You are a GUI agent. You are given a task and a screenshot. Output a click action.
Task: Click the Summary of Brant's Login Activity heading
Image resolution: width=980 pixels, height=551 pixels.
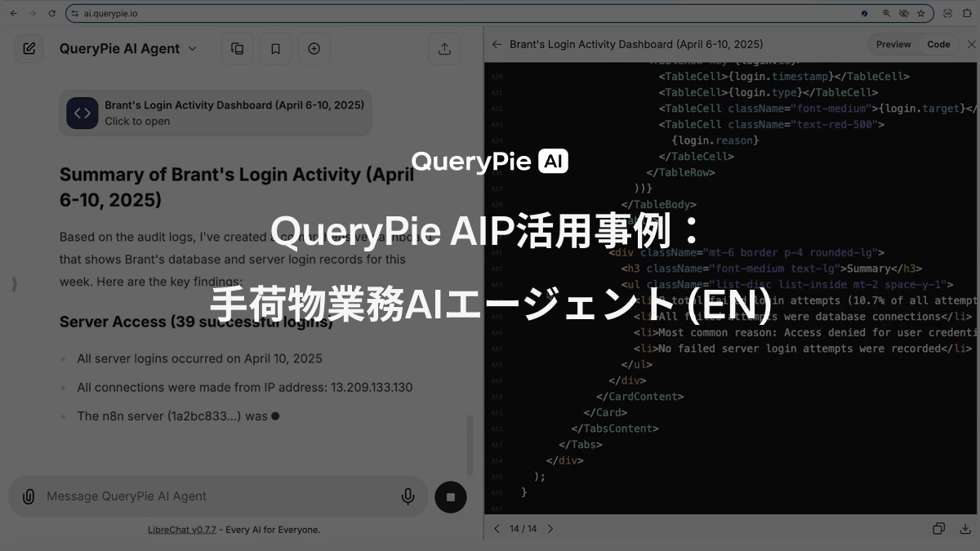click(237, 187)
